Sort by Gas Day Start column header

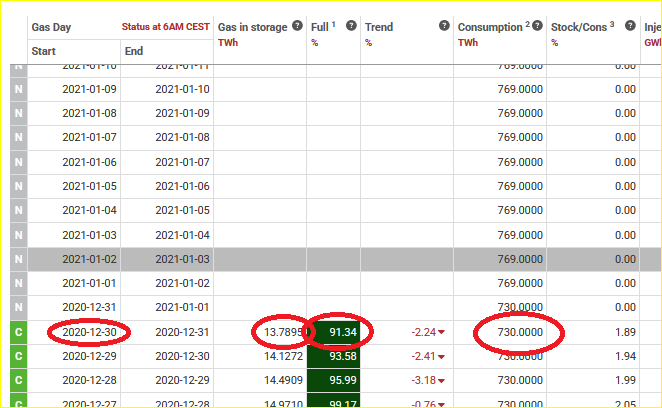pyautogui.click(x=43, y=51)
